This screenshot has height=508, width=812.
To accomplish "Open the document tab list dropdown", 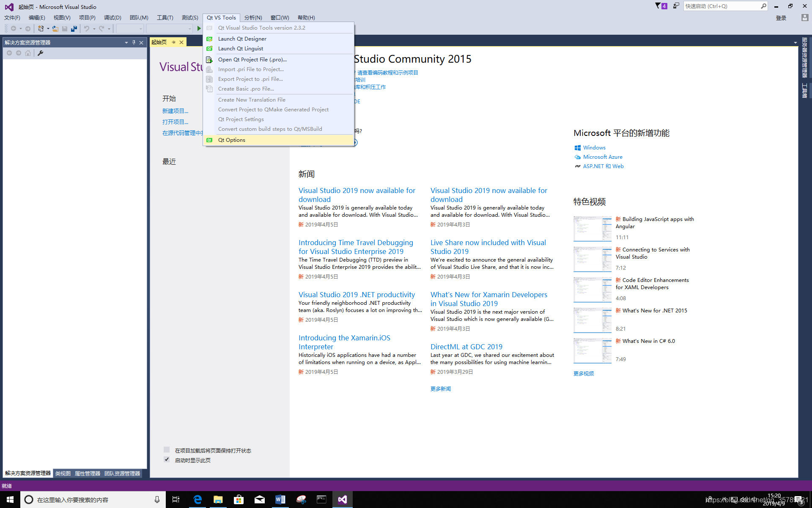I will (795, 42).
